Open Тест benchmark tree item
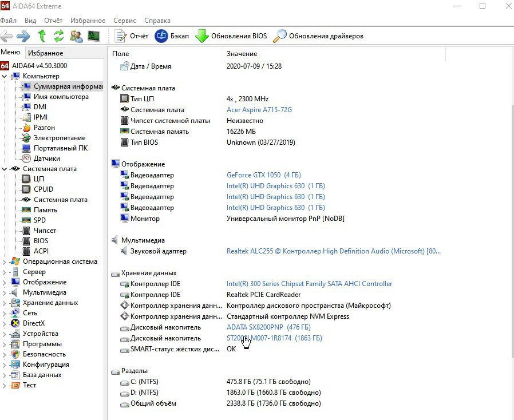Viewport: 514px width, 420px height. pos(23,385)
